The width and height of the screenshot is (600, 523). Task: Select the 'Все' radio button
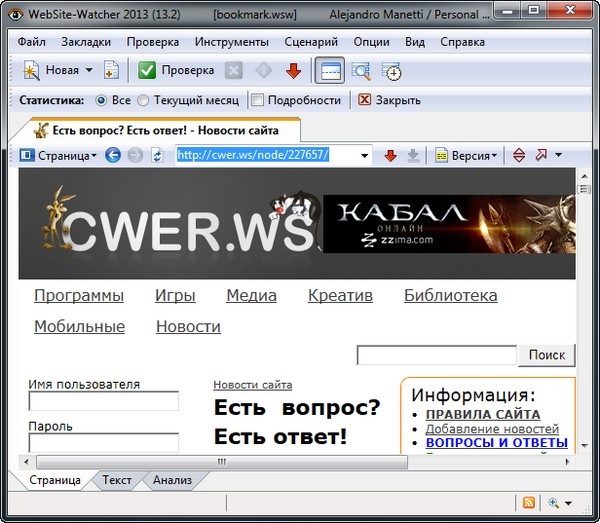(101, 100)
